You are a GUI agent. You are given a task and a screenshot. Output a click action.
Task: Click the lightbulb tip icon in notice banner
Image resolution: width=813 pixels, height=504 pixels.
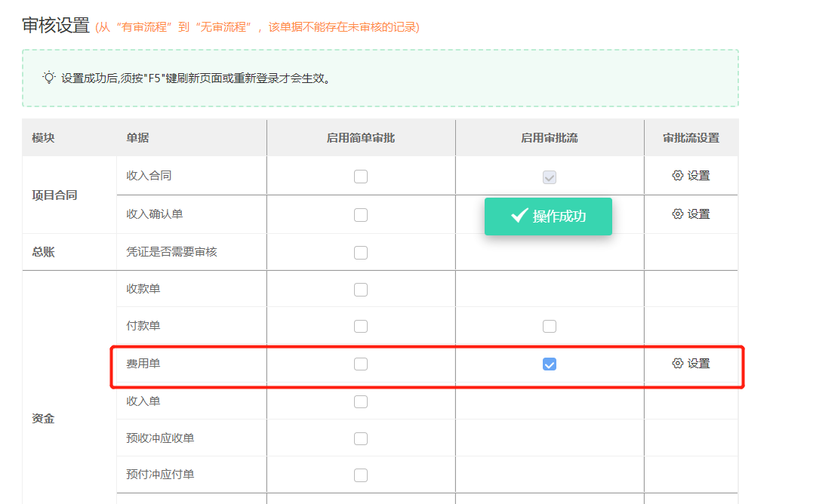coord(48,76)
